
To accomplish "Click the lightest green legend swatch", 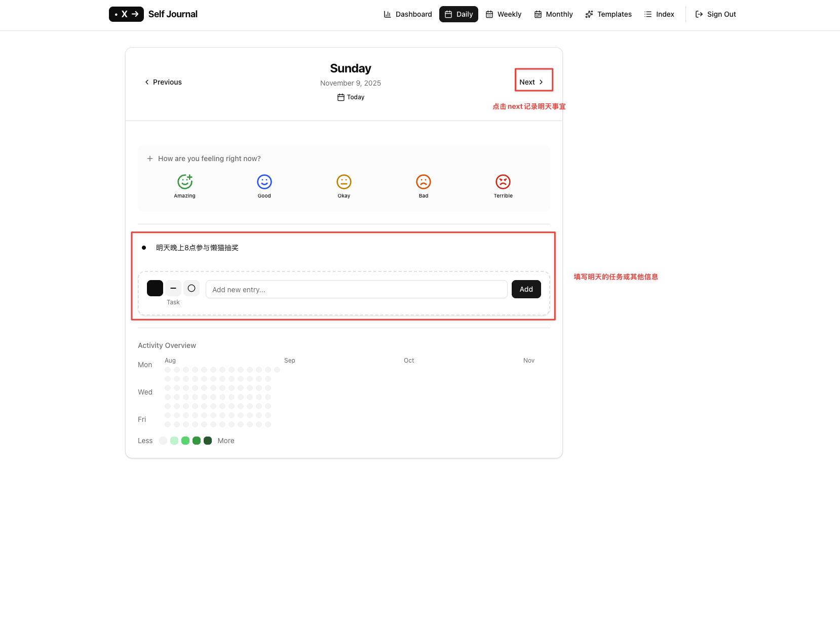I will tap(174, 441).
